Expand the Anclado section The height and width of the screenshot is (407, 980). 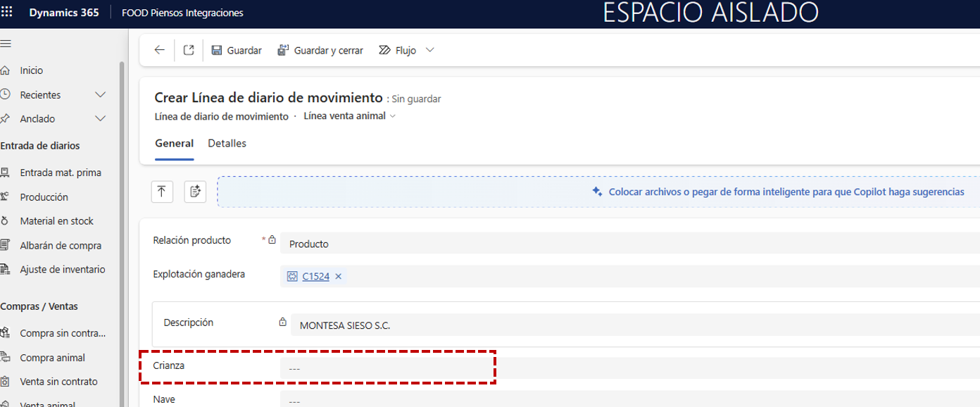click(x=100, y=119)
